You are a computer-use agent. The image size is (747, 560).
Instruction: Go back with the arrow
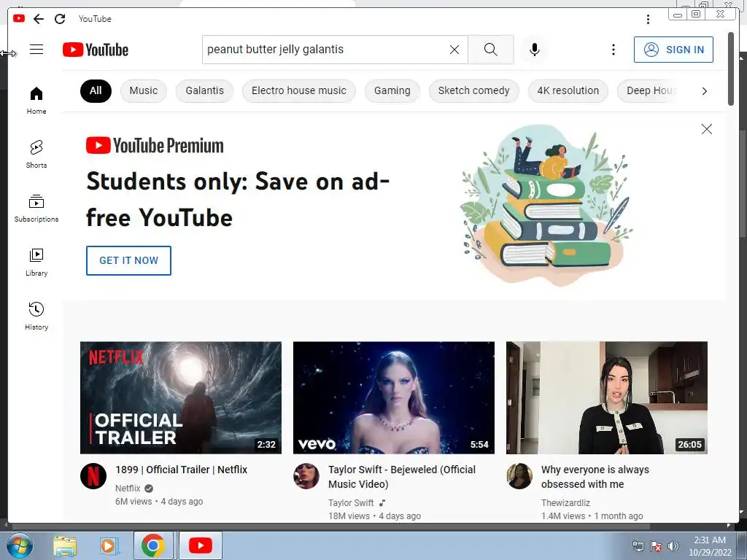pyautogui.click(x=39, y=18)
